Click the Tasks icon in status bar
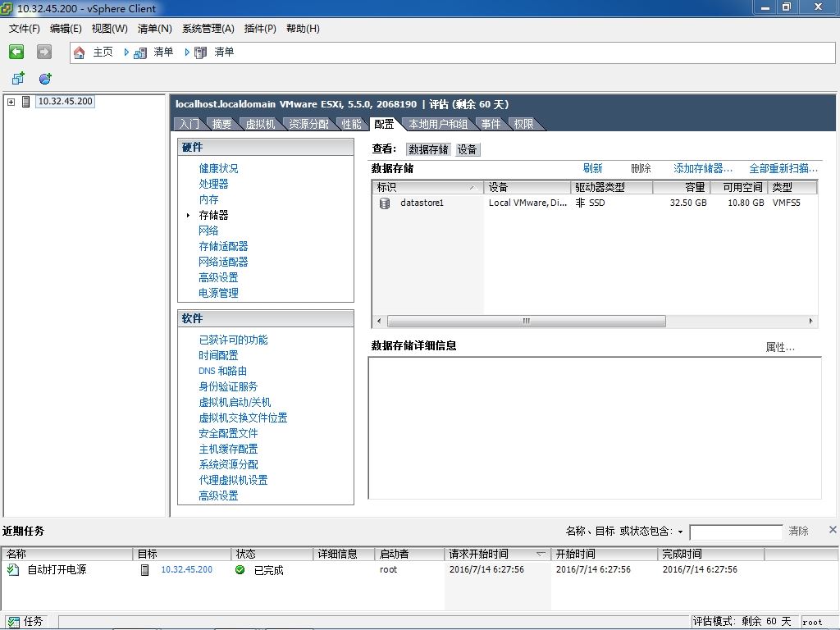840x630 pixels. click(x=13, y=622)
